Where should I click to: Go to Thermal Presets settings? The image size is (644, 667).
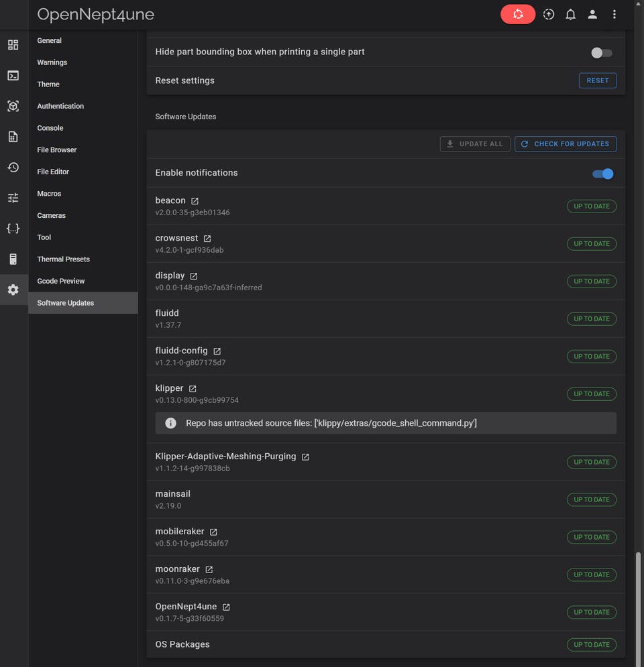[x=83, y=259]
